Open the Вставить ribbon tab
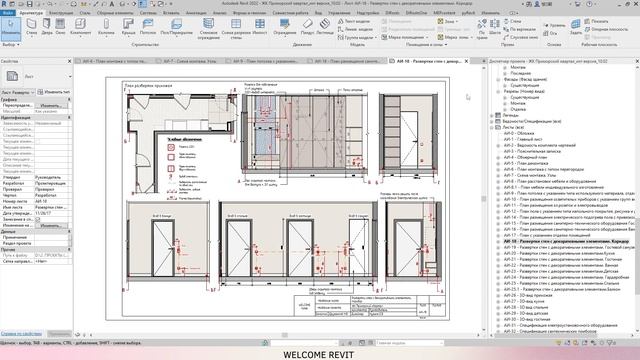The height and width of the screenshot is (360, 640). point(171,13)
